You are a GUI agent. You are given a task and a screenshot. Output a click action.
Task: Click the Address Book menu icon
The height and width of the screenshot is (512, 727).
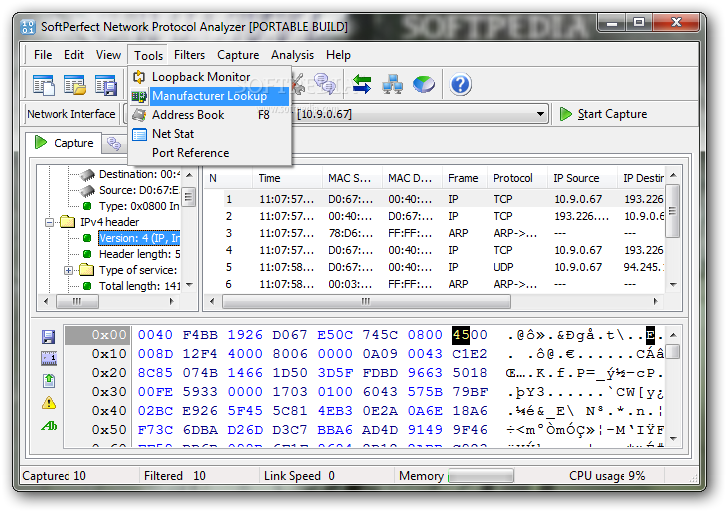(x=139, y=115)
